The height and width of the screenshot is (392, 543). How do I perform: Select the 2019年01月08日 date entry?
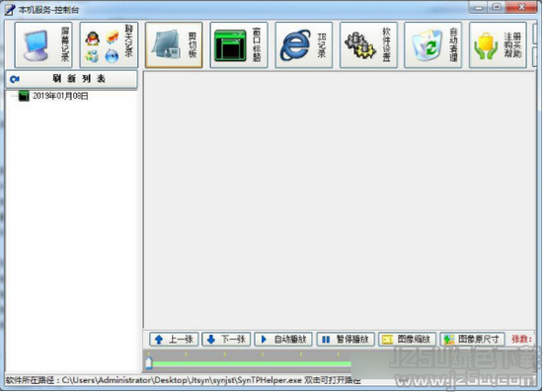click(60, 96)
